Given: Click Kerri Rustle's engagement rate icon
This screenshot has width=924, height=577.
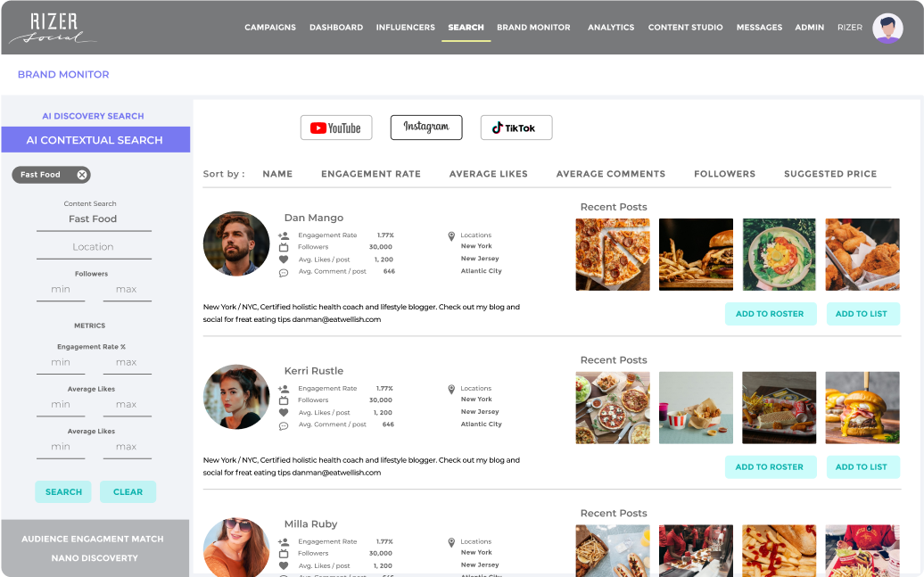Looking at the screenshot, I should (284, 389).
